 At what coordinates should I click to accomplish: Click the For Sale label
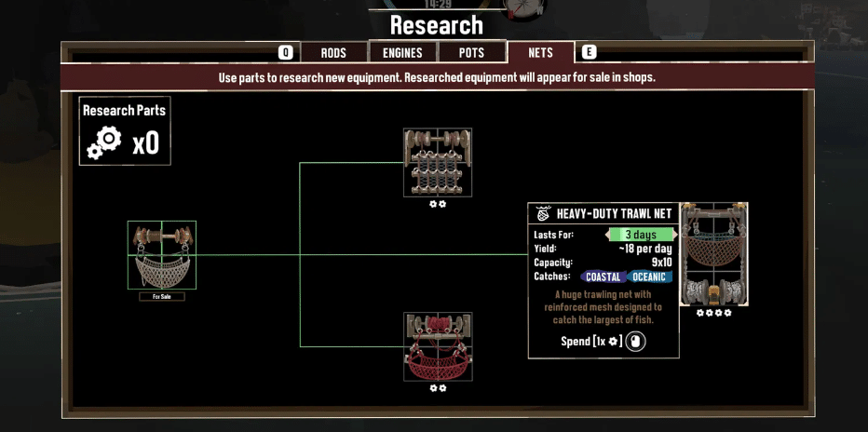pos(162,297)
